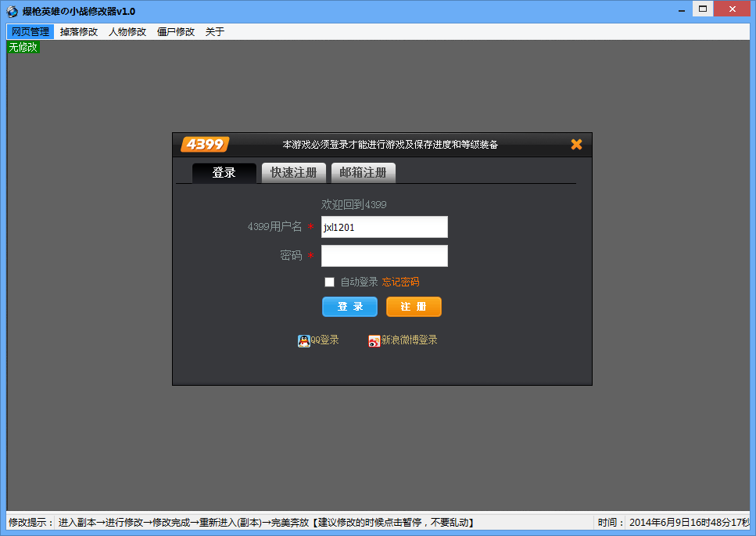The image size is (756, 536).
Task: Click the application icon in title bar
Action: tap(12, 11)
